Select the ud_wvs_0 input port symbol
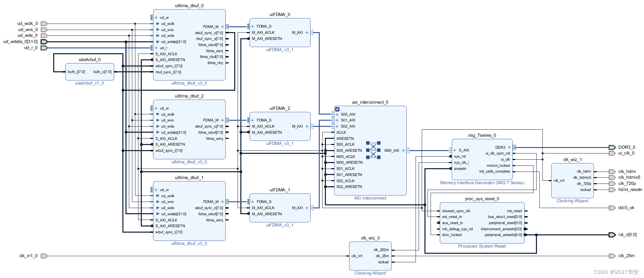This screenshot has width=644, height=278. pos(44,30)
